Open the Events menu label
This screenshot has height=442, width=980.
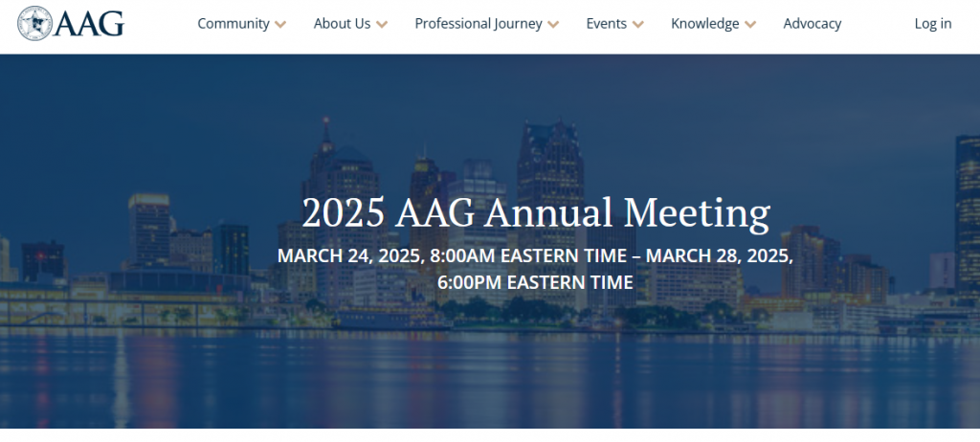pos(606,24)
